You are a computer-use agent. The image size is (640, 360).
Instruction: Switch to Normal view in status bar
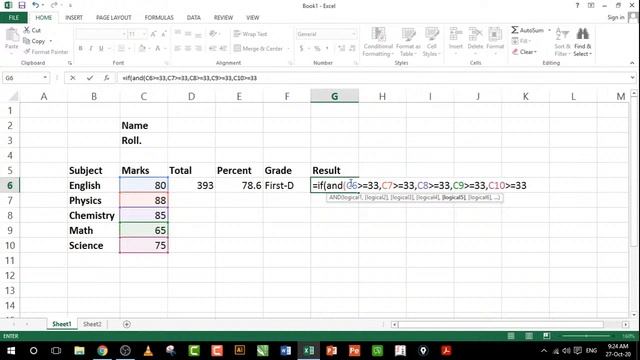click(511, 336)
